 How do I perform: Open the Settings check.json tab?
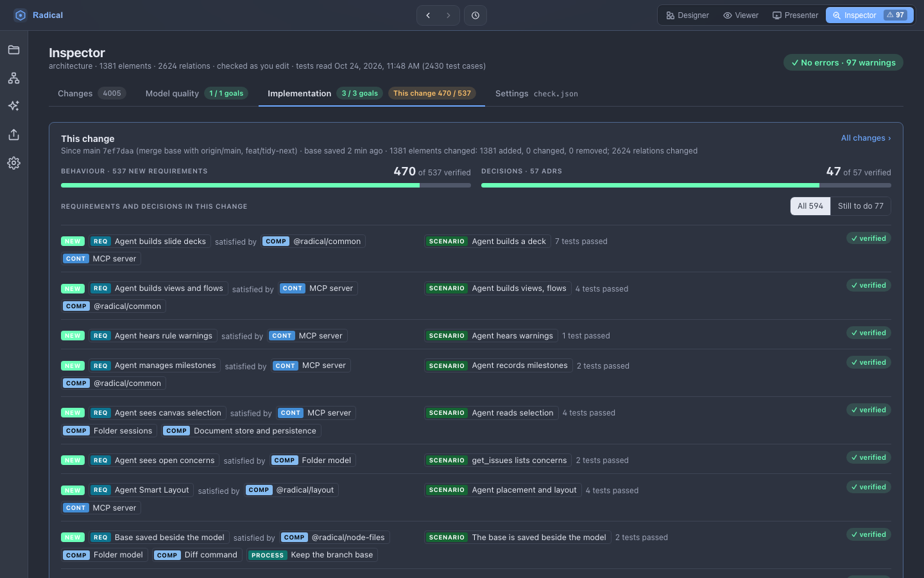tap(536, 94)
